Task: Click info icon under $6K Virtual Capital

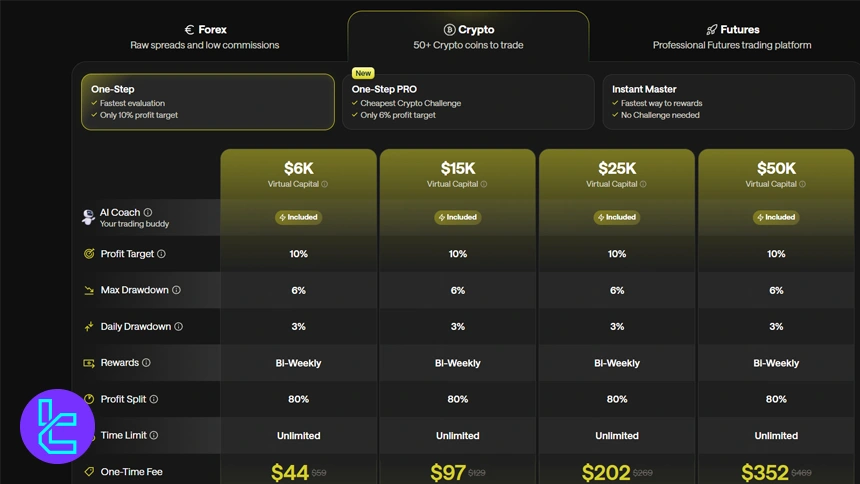Action: click(x=325, y=184)
